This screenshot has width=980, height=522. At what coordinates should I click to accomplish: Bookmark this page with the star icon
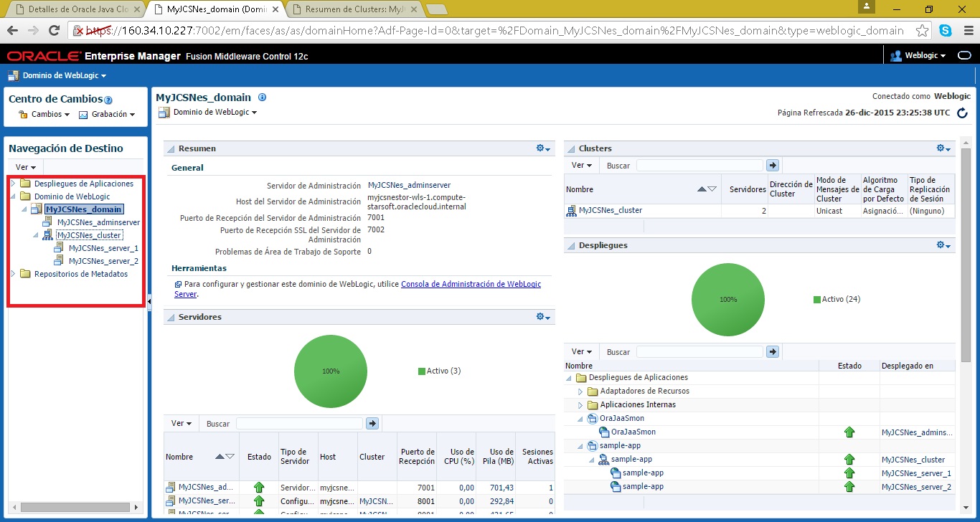(922, 31)
